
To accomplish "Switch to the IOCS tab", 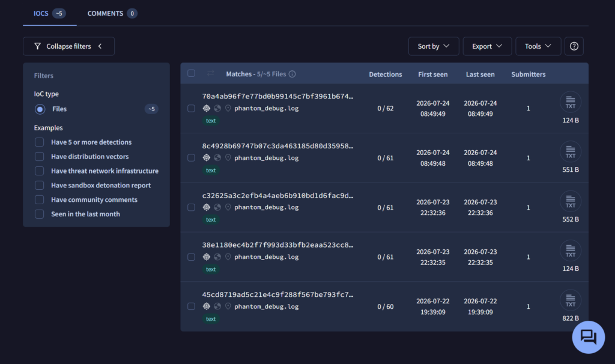I will (x=49, y=13).
